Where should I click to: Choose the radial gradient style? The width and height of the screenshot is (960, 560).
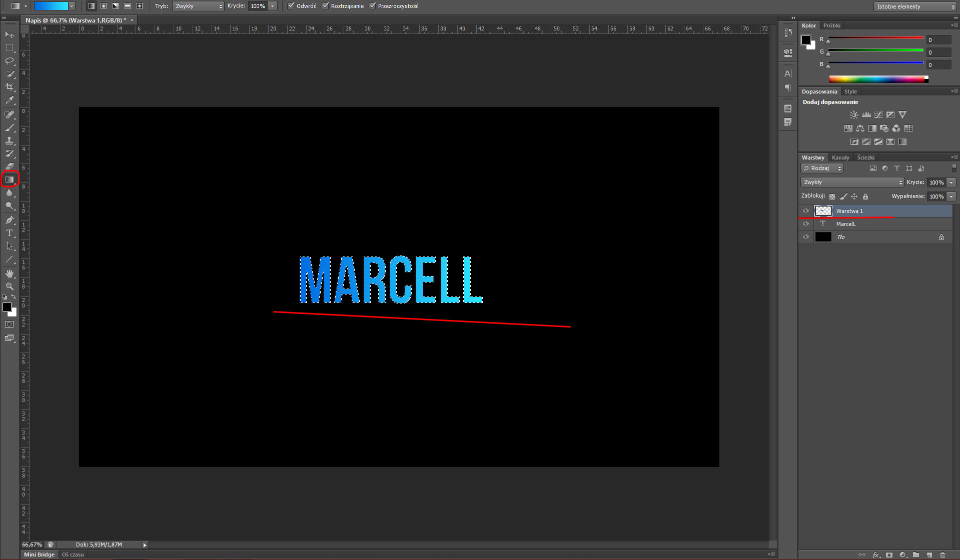click(x=104, y=6)
